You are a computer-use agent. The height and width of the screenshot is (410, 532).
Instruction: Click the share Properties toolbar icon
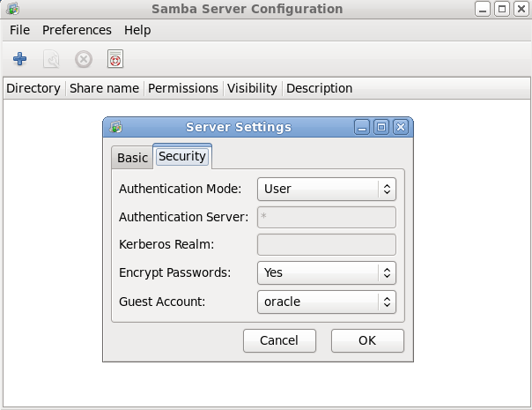52,59
